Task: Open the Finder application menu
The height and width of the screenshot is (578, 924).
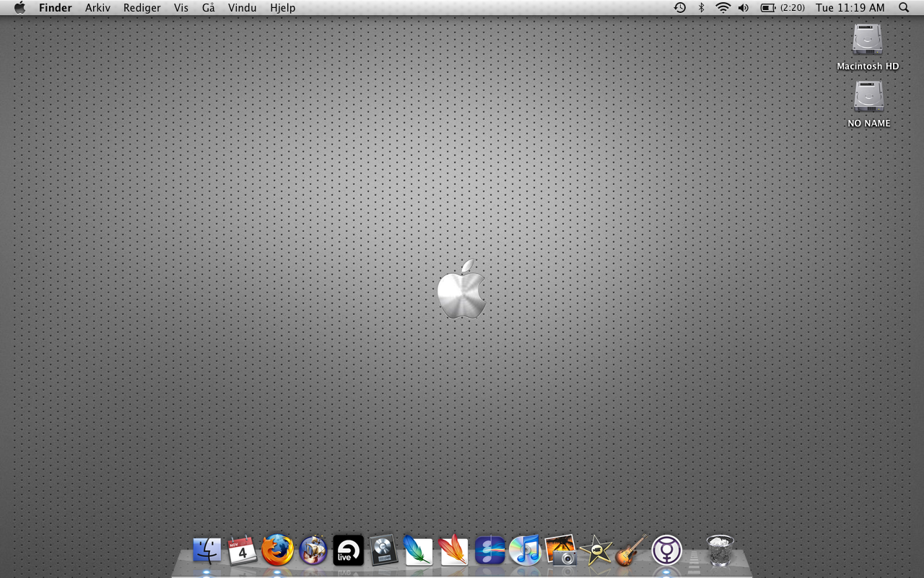Action: (56, 8)
